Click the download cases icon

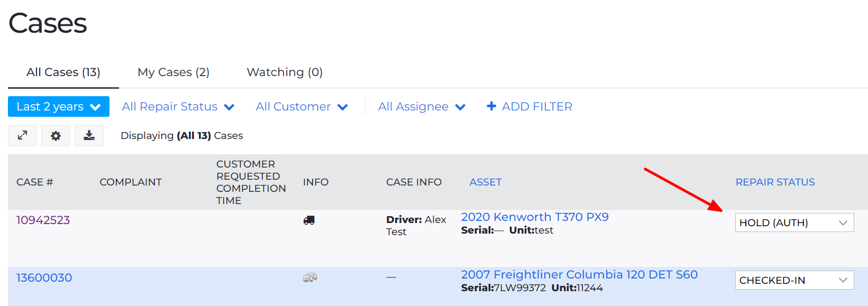[89, 136]
